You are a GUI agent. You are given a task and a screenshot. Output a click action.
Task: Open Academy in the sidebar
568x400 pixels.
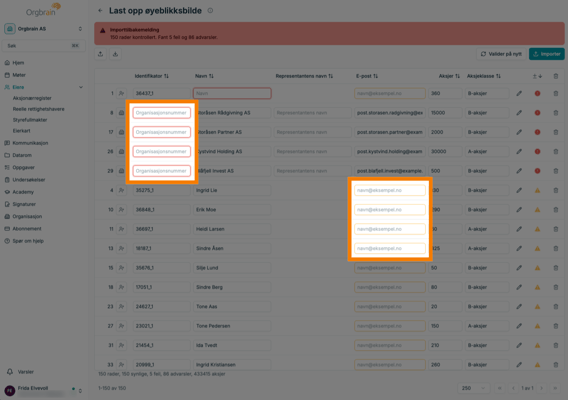click(x=23, y=192)
